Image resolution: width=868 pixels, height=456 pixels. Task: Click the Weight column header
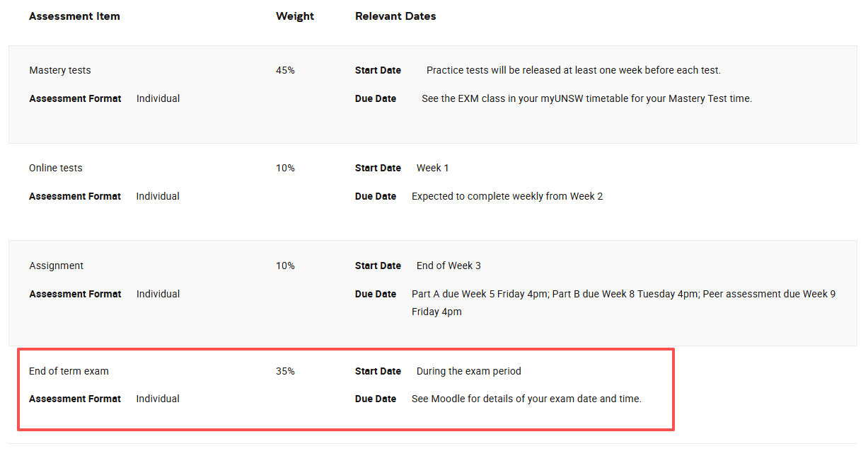point(295,16)
